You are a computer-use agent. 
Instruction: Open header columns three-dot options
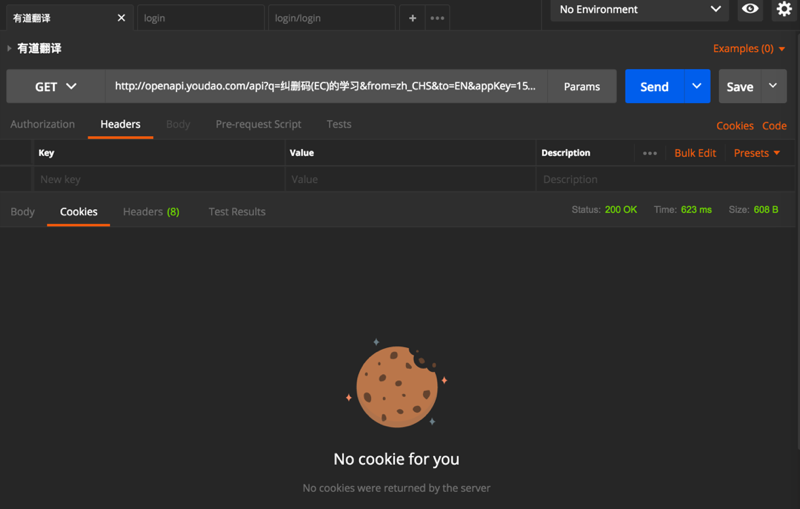coord(649,153)
